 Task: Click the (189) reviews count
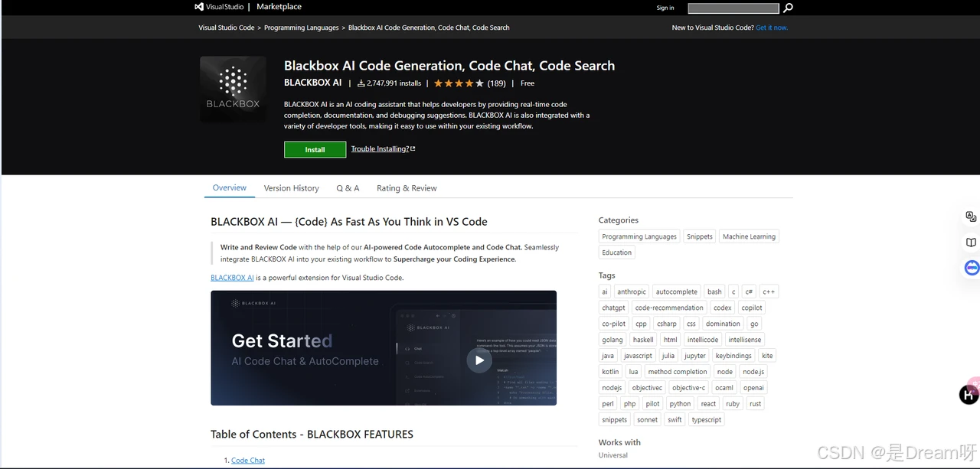coord(496,83)
